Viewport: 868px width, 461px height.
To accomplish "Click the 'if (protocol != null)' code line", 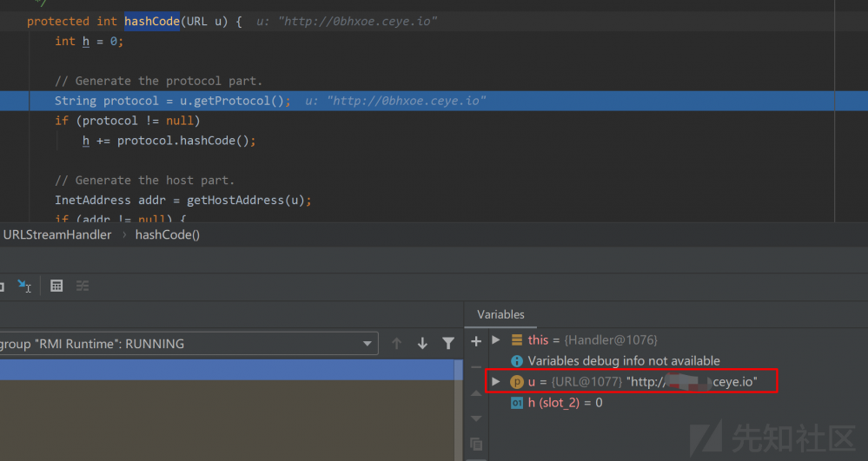I will [128, 121].
